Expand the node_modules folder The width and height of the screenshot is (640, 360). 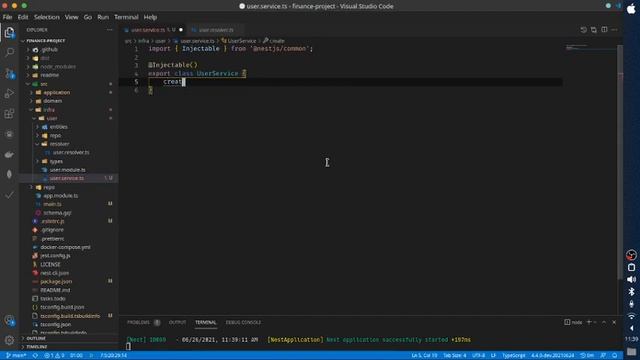(x=58, y=67)
